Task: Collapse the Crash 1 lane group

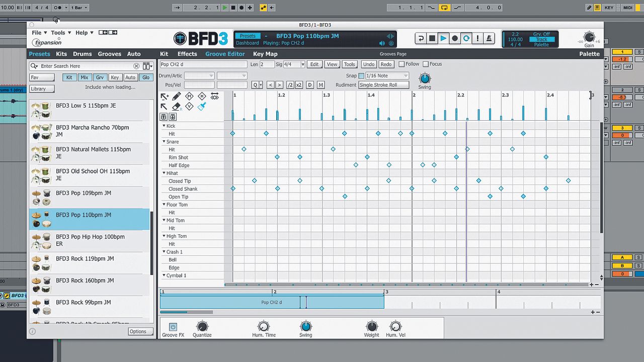Action: 164,252
